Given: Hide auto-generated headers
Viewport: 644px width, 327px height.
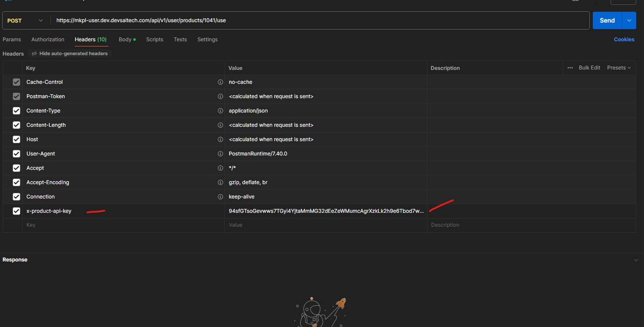Looking at the screenshot, I should pyautogui.click(x=69, y=53).
